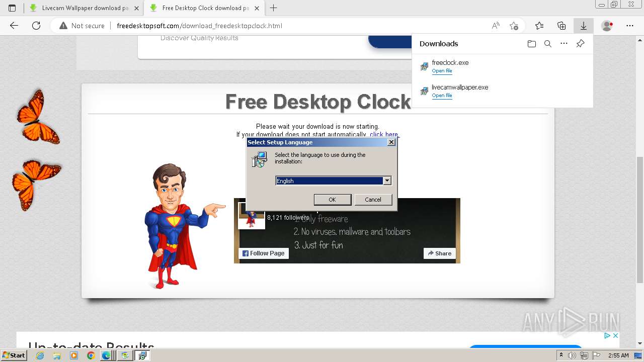Open file link under freeclock.exe
The height and width of the screenshot is (362, 644).
click(x=442, y=71)
